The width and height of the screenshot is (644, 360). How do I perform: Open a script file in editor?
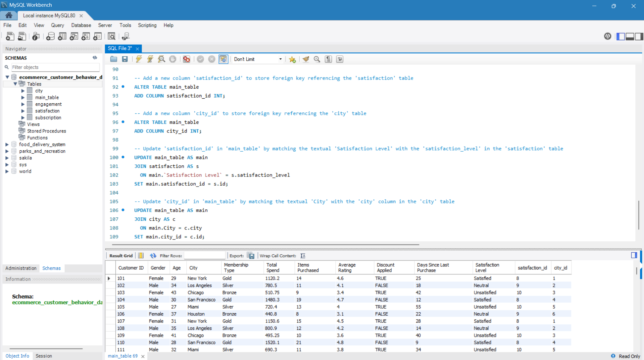[114, 59]
